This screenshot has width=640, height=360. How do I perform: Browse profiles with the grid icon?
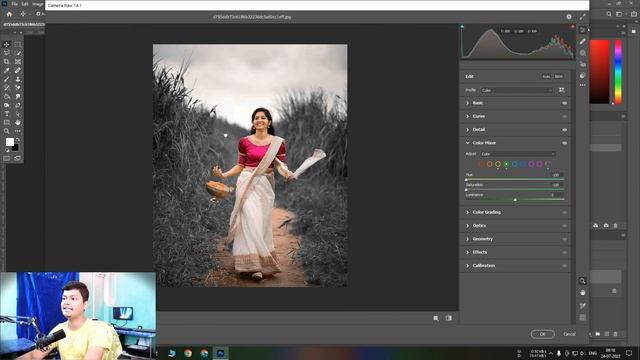click(562, 90)
